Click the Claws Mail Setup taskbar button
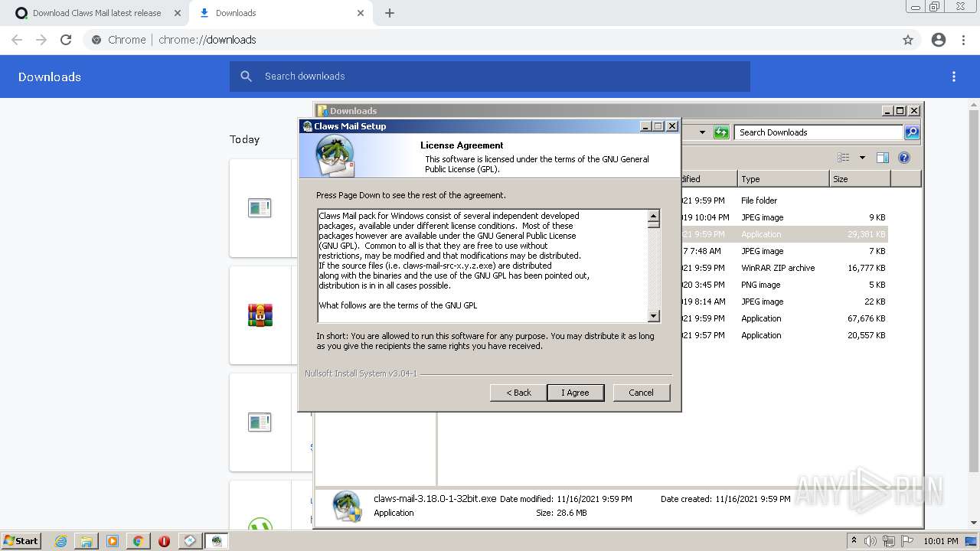This screenshot has width=980, height=551. click(x=217, y=541)
